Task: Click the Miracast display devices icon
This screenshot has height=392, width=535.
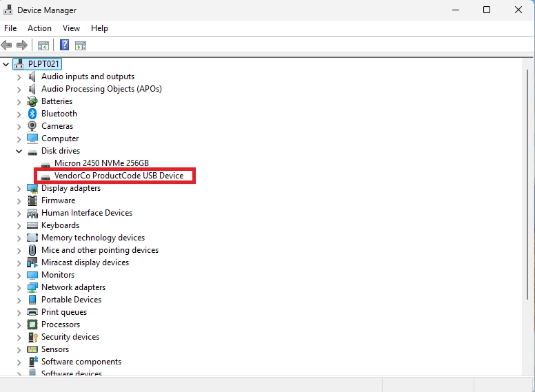Action: 32,262
